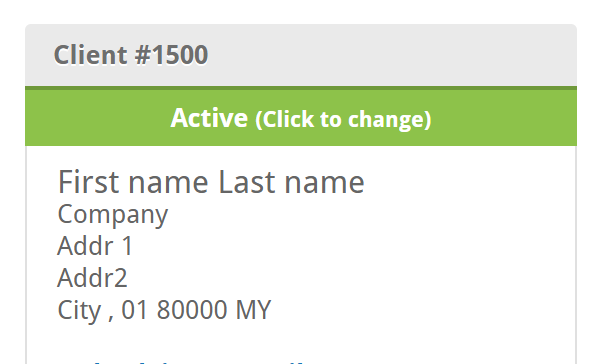Click empty gray area of panel header
The image size is (590, 364).
pyautogui.click(x=391, y=55)
